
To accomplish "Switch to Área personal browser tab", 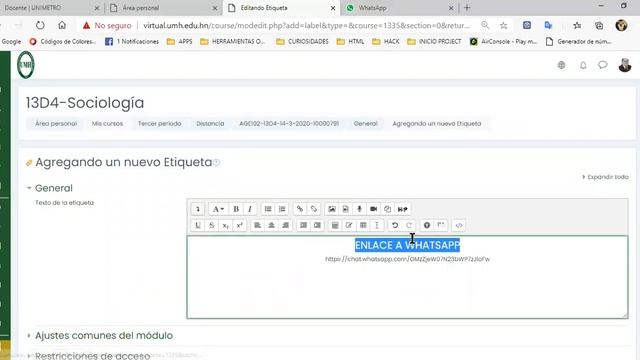I will click(x=164, y=8).
